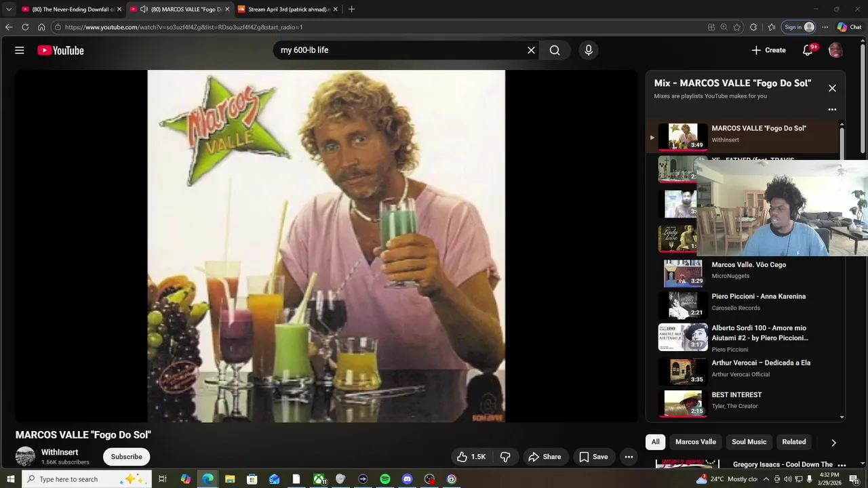Viewport: 868px width, 488px height.
Task: Open more actions next to Save
Action: pos(629,457)
